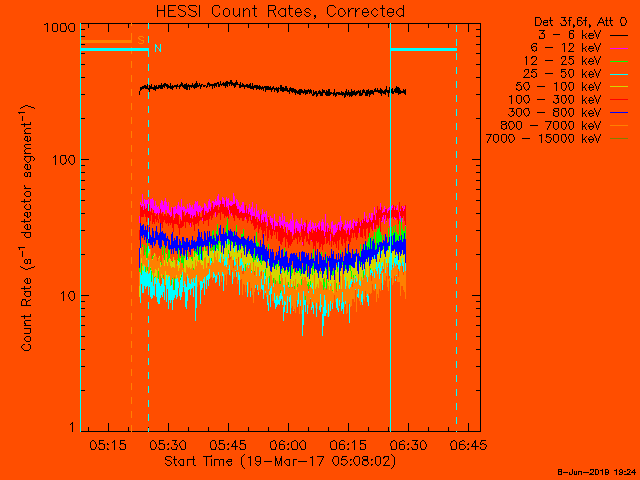Click the y-axis label '10'
640x480 pixels.
(x=68, y=296)
